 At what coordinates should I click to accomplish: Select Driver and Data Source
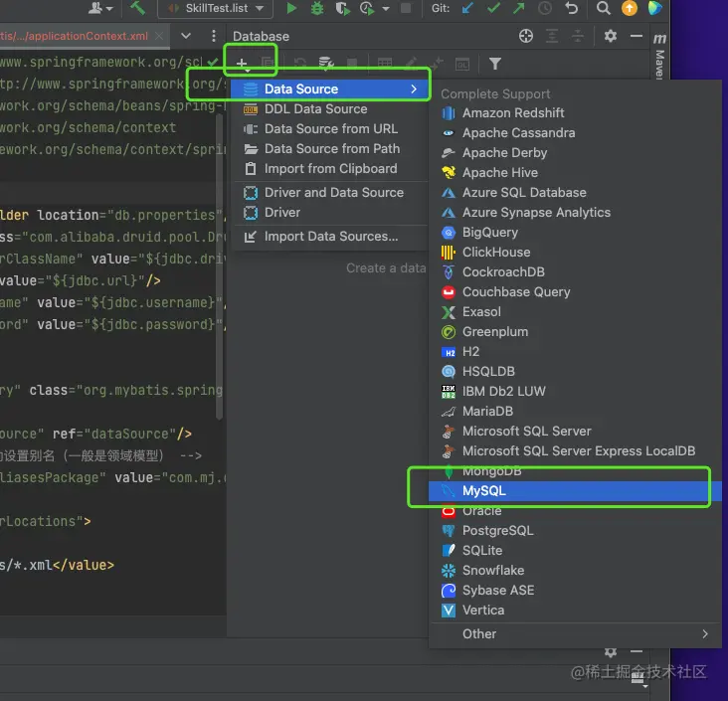point(329,193)
